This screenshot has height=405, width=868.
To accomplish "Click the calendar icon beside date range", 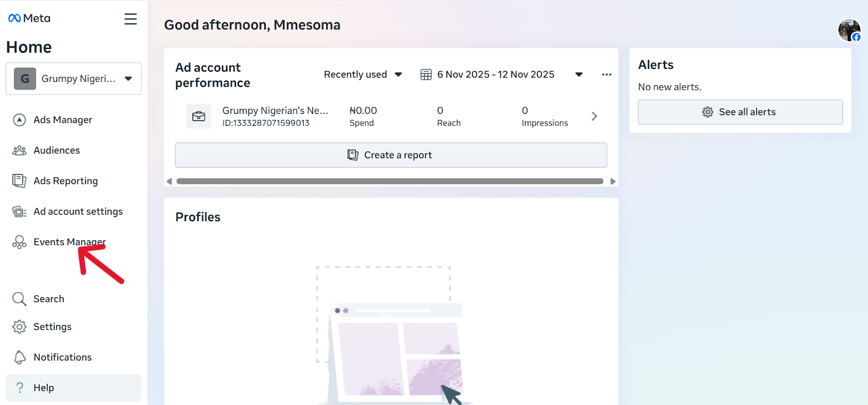I will (x=426, y=74).
